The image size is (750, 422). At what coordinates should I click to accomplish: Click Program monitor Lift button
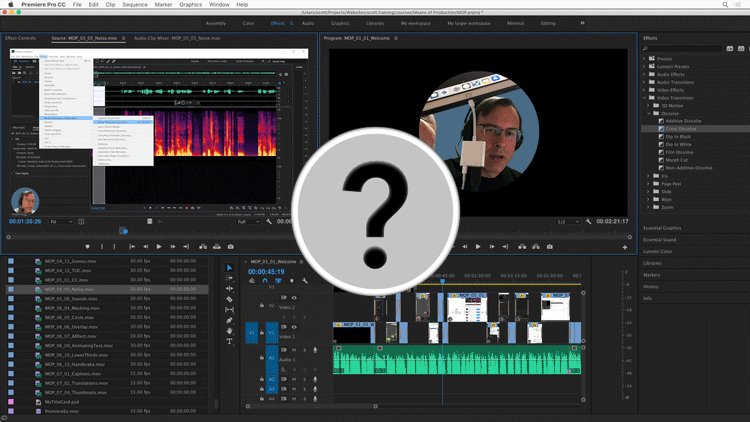(x=522, y=246)
